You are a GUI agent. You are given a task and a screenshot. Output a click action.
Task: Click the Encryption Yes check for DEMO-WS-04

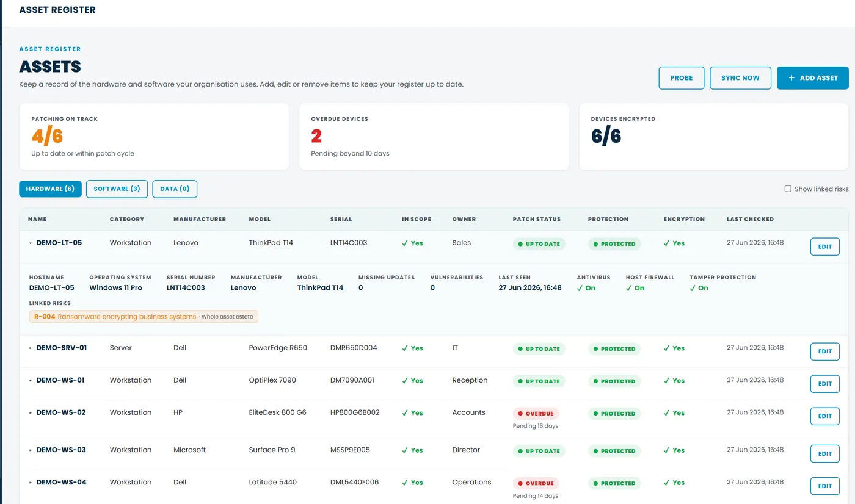[x=674, y=482]
